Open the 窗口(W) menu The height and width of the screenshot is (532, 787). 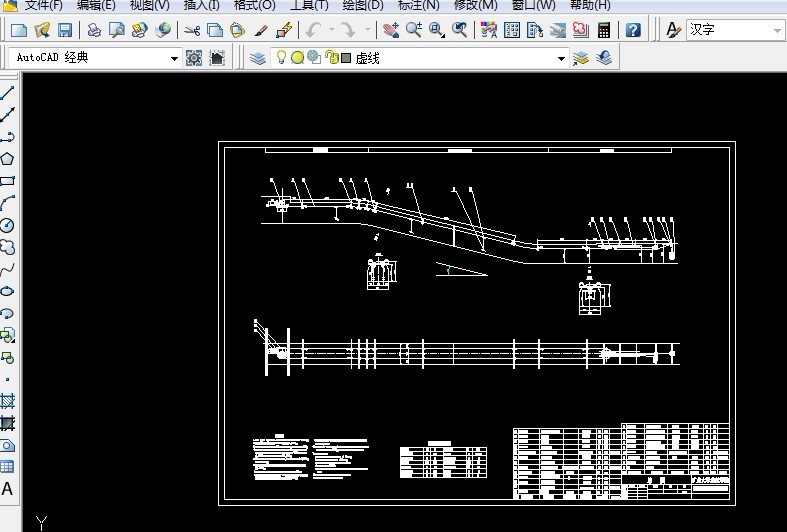pos(534,6)
